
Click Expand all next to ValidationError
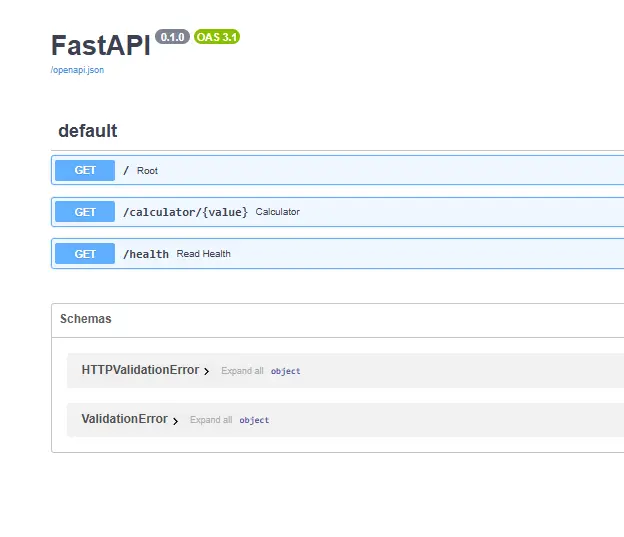pos(211,420)
